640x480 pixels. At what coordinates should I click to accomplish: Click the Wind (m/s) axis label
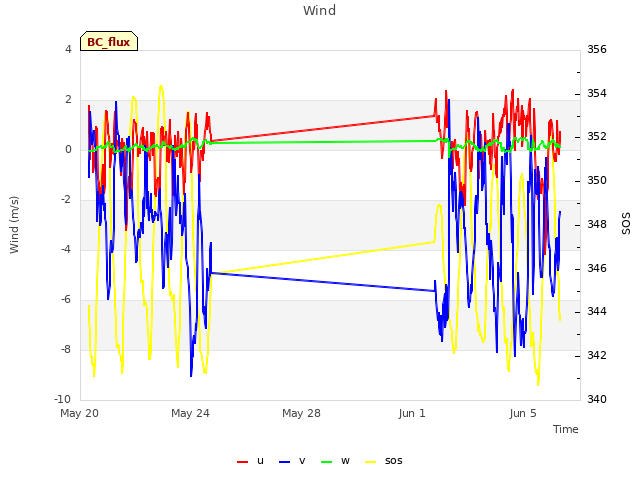(x=14, y=225)
